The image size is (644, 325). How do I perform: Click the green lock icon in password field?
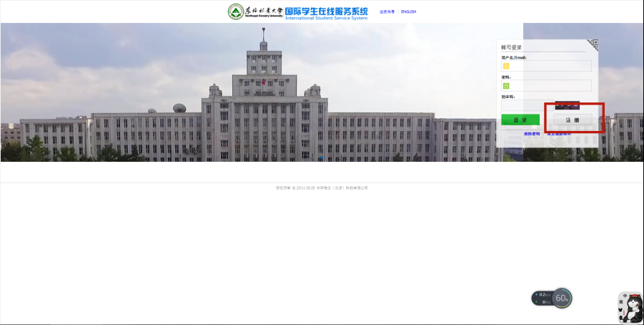tap(506, 86)
